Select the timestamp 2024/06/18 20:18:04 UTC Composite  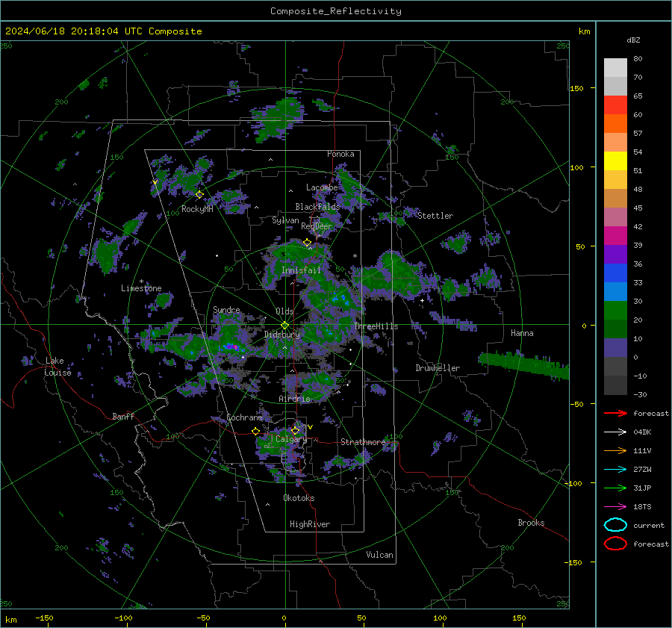tap(103, 31)
